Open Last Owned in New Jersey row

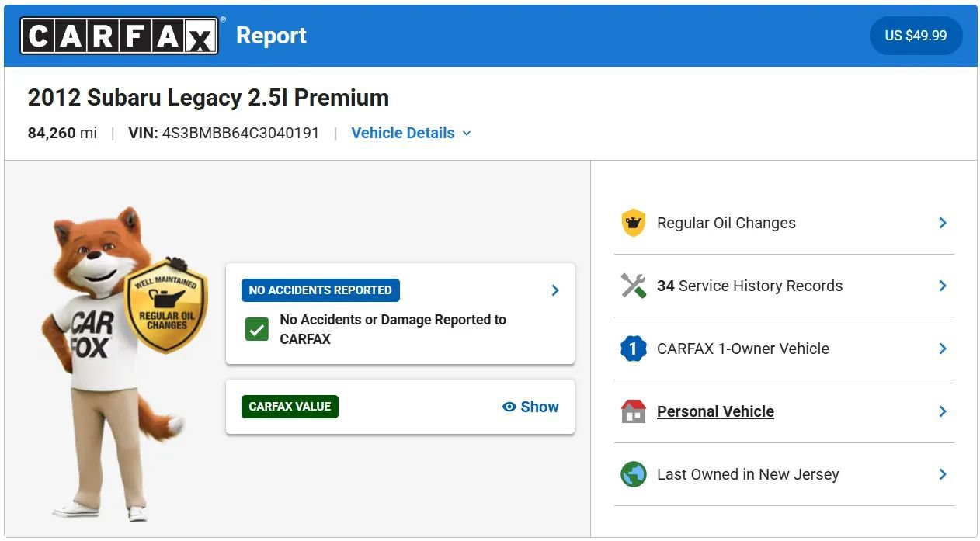click(x=784, y=474)
